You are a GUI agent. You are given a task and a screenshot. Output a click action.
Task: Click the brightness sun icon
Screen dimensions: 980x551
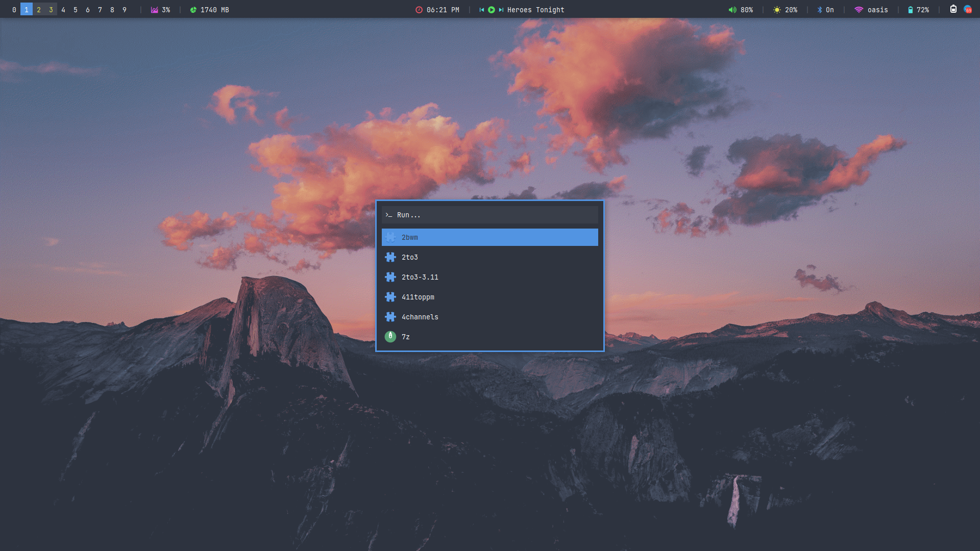pyautogui.click(x=777, y=10)
